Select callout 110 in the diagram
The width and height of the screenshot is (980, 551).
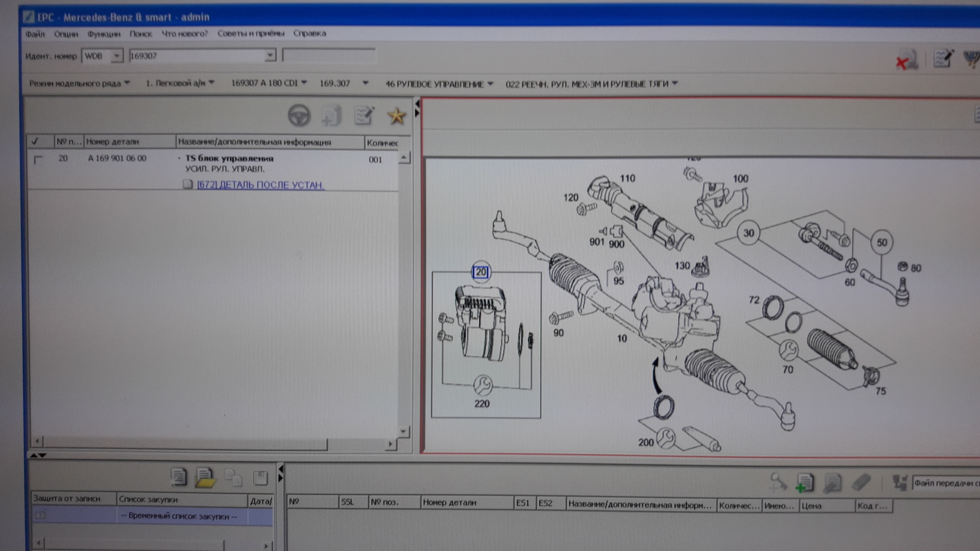tap(628, 178)
